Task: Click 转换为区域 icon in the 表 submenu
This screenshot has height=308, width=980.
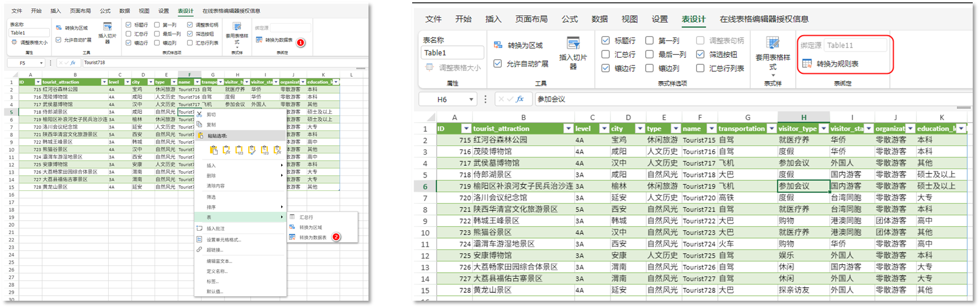Action: 292,227
